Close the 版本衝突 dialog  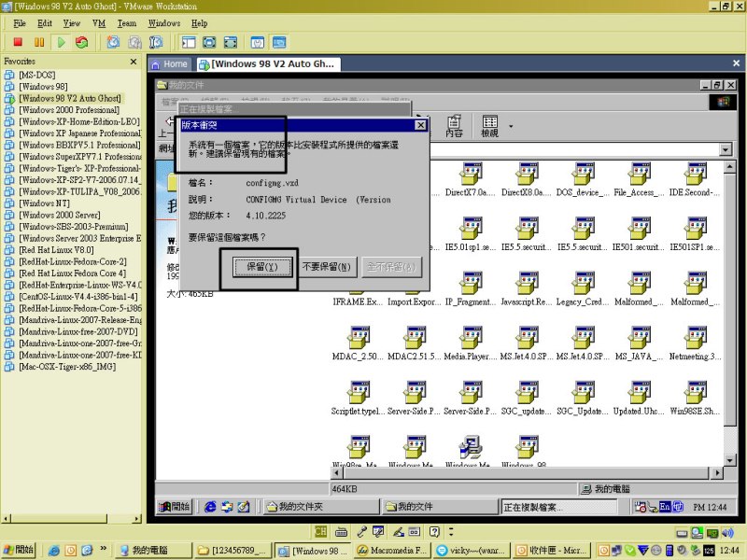tap(420, 125)
